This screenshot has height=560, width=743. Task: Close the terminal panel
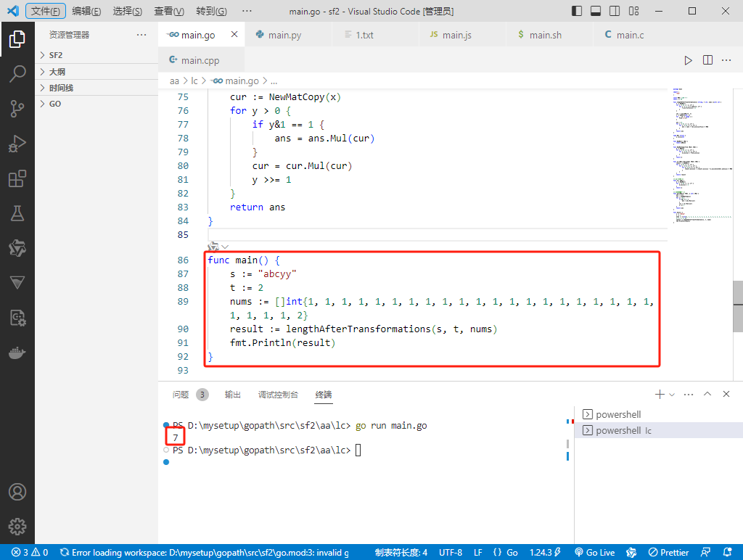[726, 394]
